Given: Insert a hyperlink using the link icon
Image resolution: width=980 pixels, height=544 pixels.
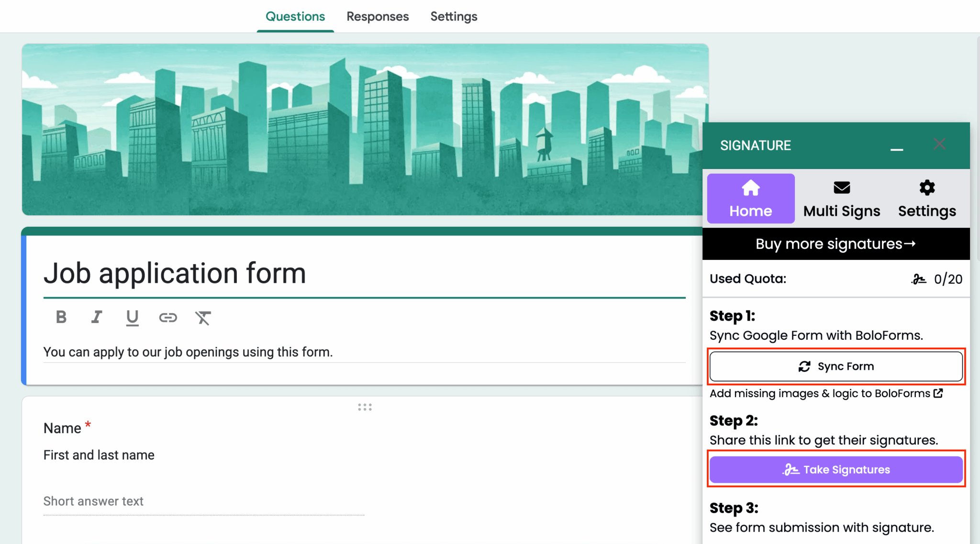Looking at the screenshot, I should [167, 317].
